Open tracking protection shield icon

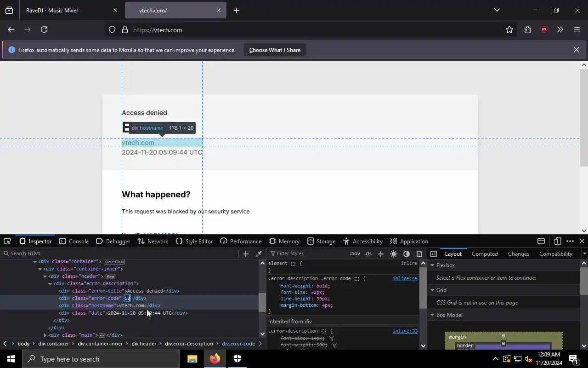point(112,30)
